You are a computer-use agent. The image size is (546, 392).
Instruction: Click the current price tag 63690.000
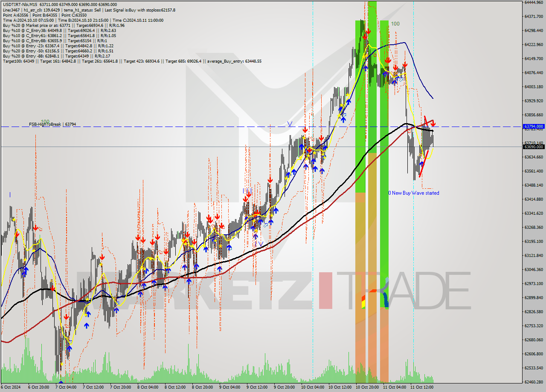pyautogui.click(x=533, y=147)
